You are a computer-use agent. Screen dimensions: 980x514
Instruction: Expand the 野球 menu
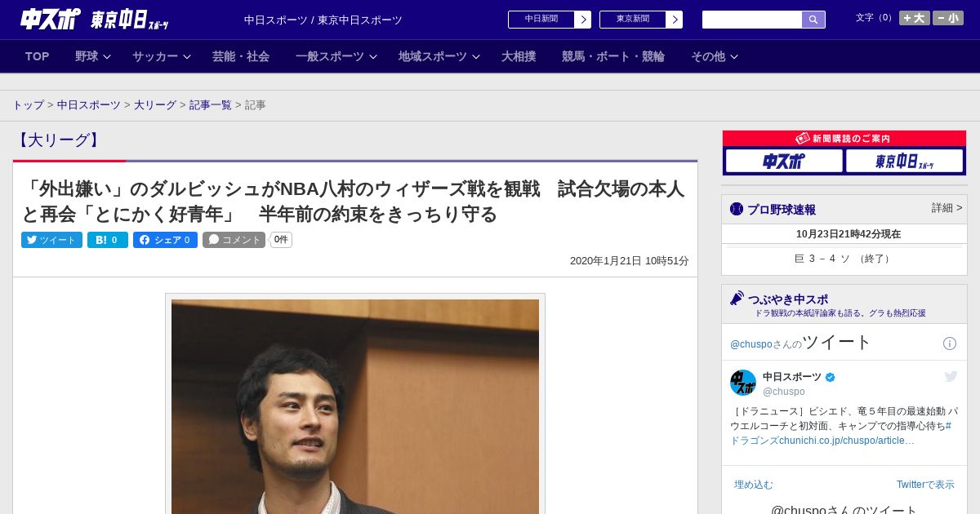(x=93, y=56)
